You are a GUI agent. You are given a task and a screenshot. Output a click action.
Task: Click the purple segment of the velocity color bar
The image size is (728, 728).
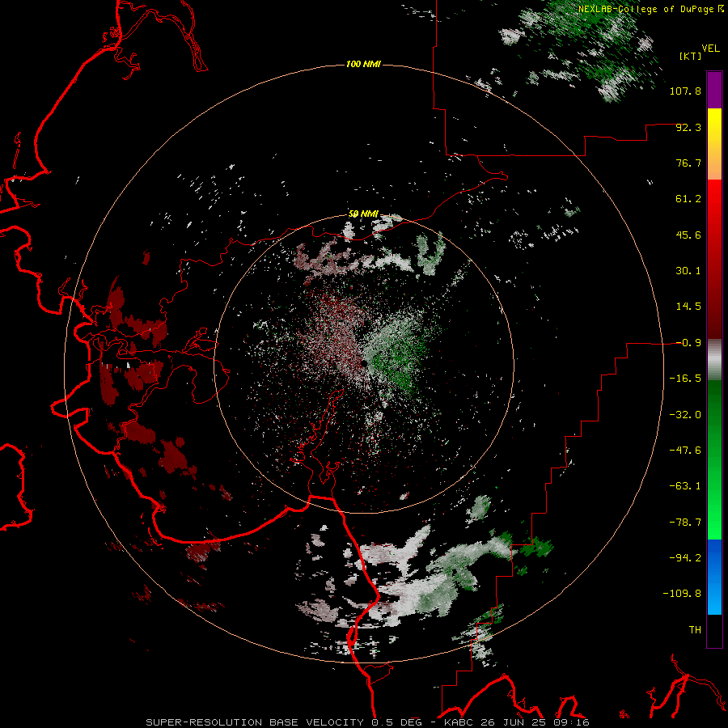pos(714,90)
